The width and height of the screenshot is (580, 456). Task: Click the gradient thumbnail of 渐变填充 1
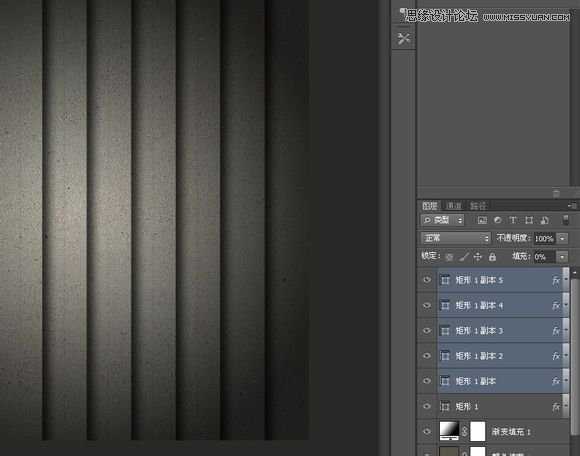click(449, 431)
